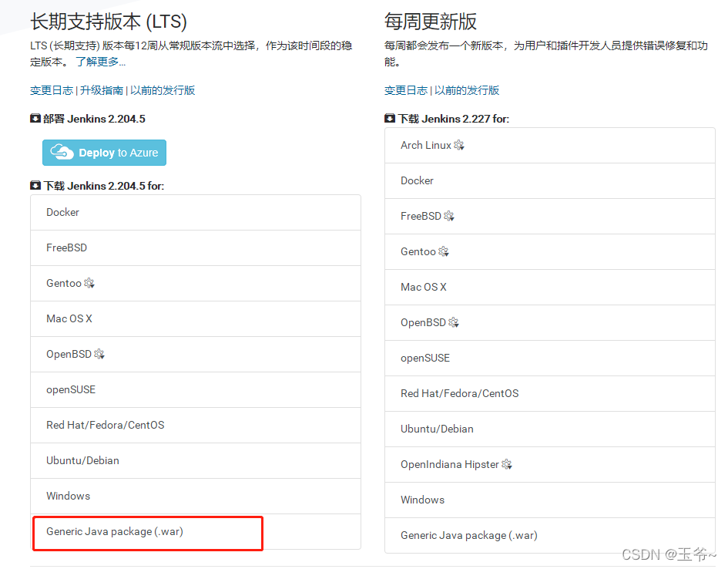Select Windows in the LTS download list
This screenshot has width=728, height=569.
(x=196, y=496)
